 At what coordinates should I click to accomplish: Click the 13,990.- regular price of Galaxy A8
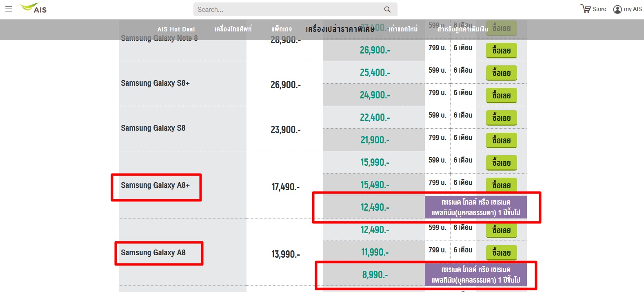(x=286, y=254)
